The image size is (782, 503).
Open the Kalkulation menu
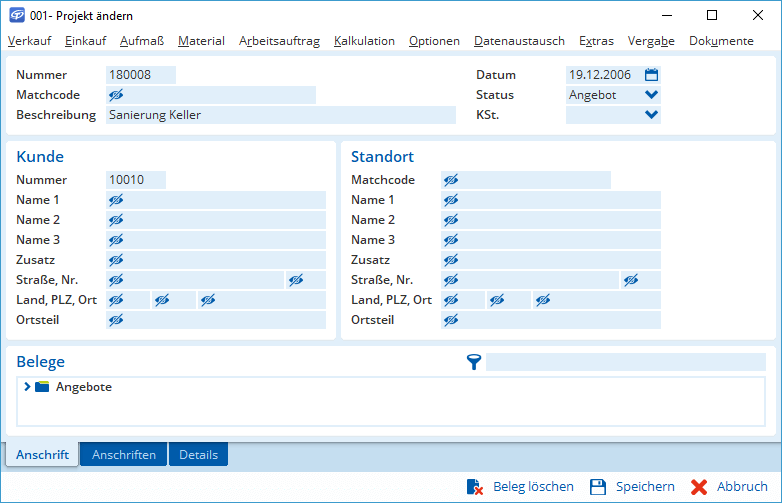pos(364,41)
